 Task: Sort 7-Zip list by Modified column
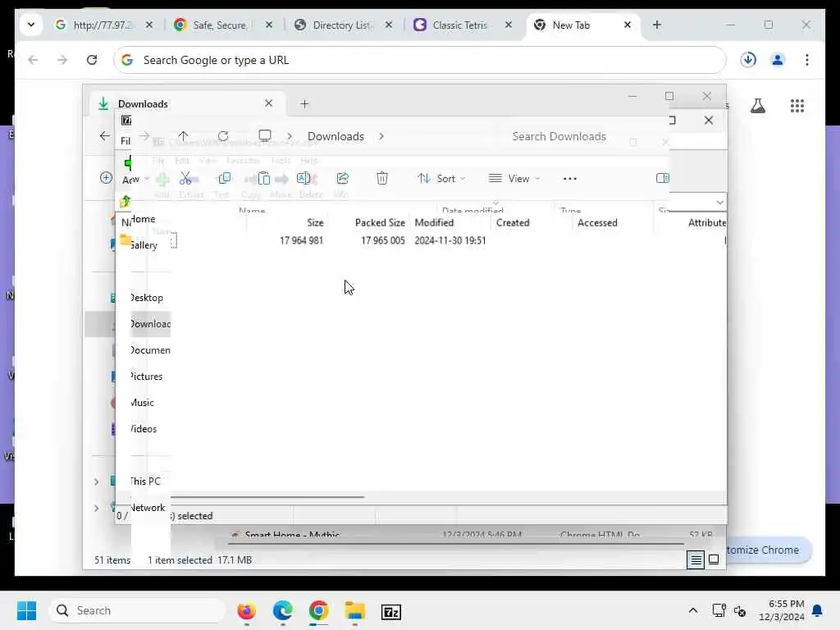tap(434, 223)
